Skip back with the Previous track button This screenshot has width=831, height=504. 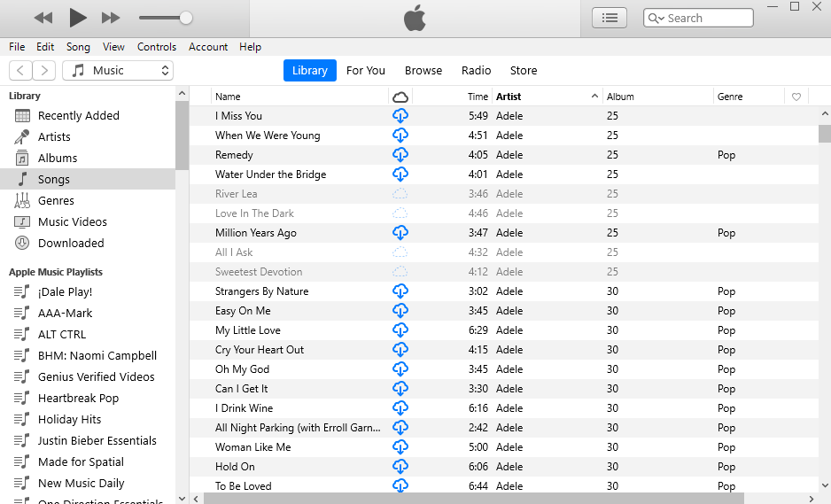pyautogui.click(x=43, y=18)
